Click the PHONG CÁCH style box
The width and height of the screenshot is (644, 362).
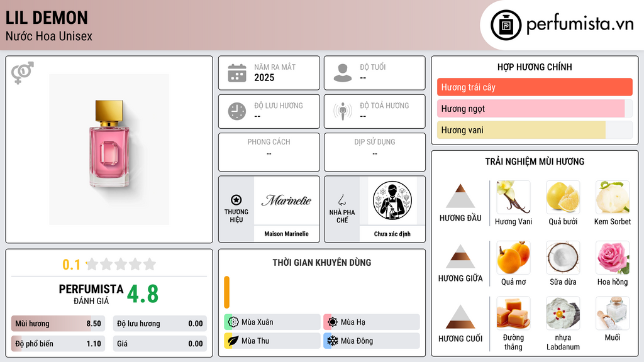[x=269, y=152]
